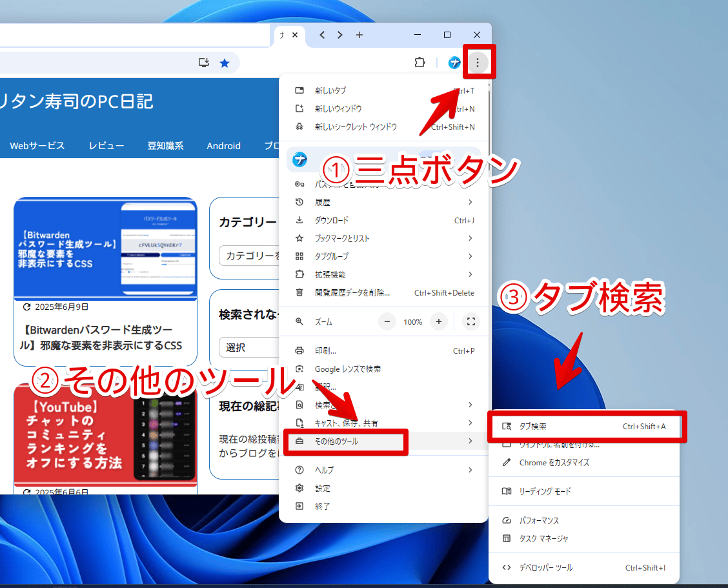Click the toolbox icon for その他のツール
This screenshot has width=728, height=588.
point(299,441)
